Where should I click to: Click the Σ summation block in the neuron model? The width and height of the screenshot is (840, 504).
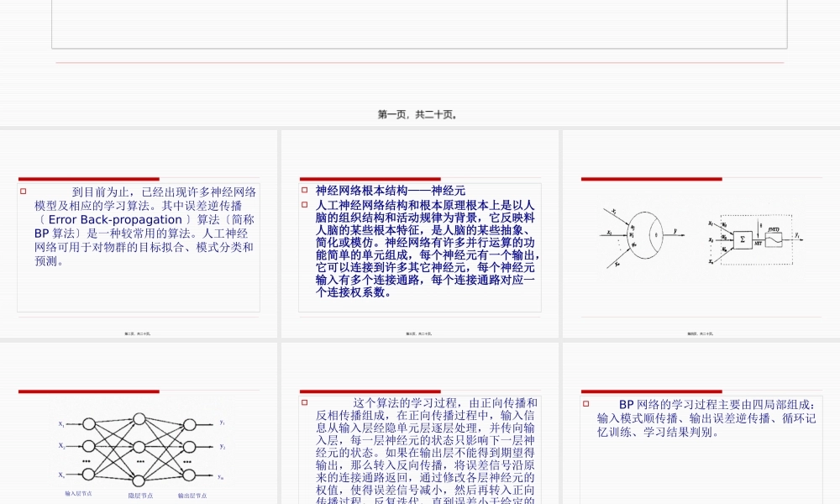[x=743, y=239]
